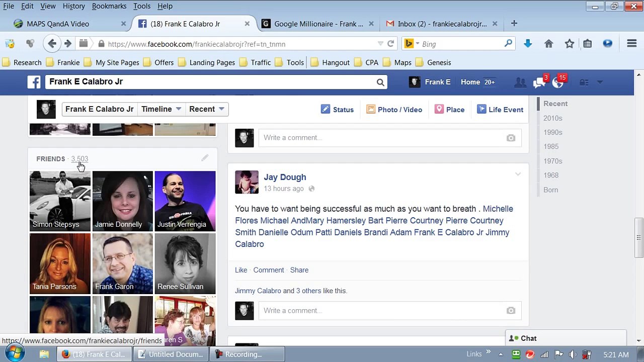644x362 pixels.
Task: Open the Timeline dropdown
Action: coord(161,109)
